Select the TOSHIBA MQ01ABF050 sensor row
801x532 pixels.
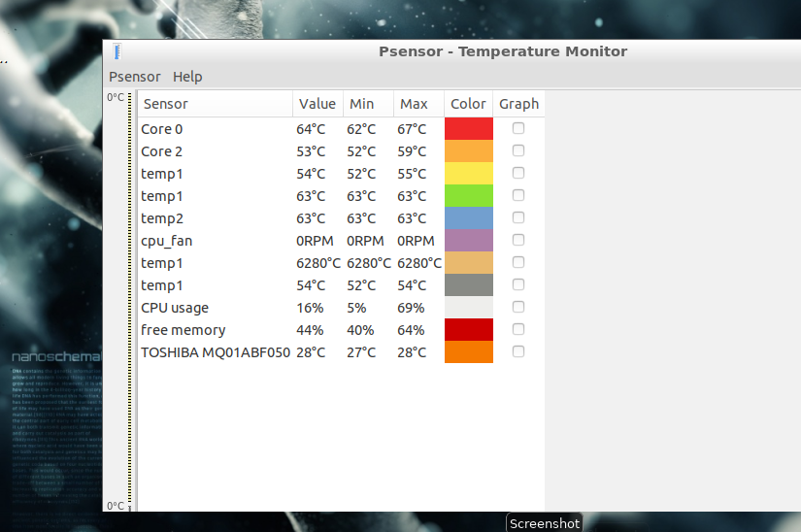click(216, 352)
